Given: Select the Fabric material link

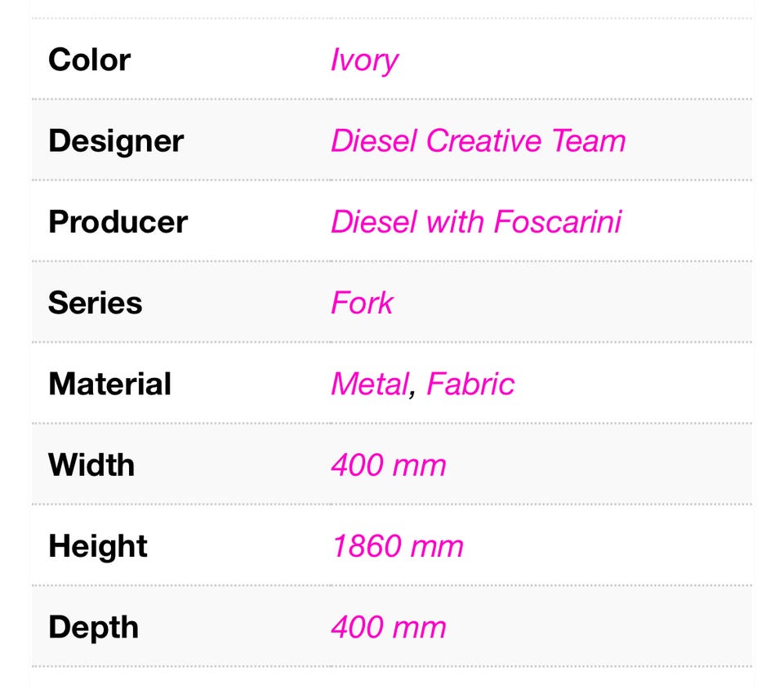Looking at the screenshot, I should coord(470,384).
